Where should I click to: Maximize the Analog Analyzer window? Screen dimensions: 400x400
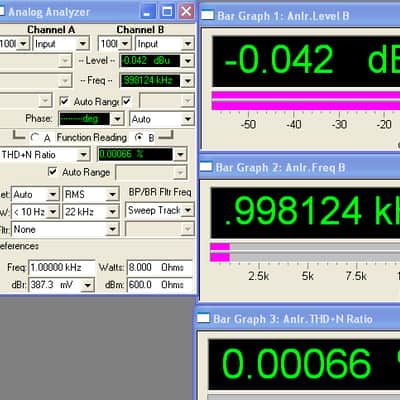[x=167, y=12]
